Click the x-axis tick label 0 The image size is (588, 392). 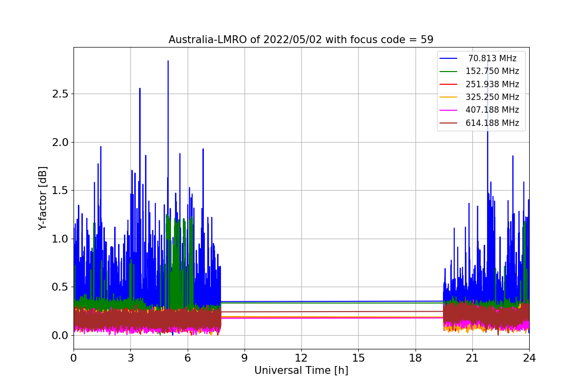coord(73,358)
